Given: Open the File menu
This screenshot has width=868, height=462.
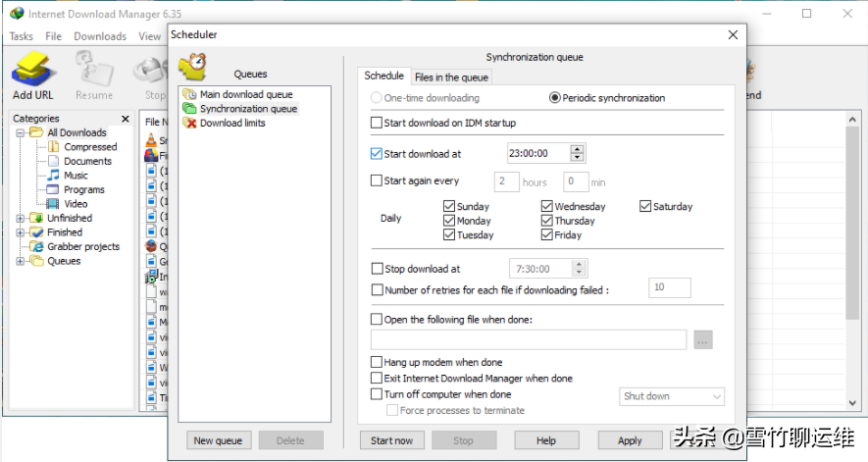Looking at the screenshot, I should click(x=53, y=36).
